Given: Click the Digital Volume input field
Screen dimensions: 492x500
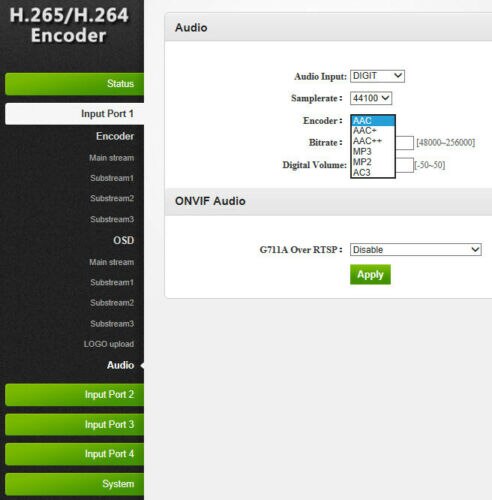Looking at the screenshot, I should point(404,165).
